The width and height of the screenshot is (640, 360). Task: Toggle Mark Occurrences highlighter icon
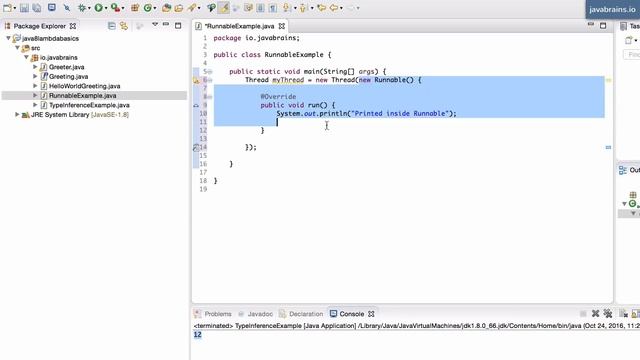[x=224, y=8]
